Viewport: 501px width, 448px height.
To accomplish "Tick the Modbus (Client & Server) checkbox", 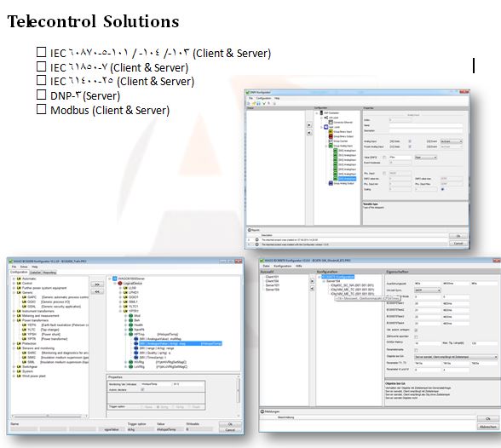I will 41,109.
